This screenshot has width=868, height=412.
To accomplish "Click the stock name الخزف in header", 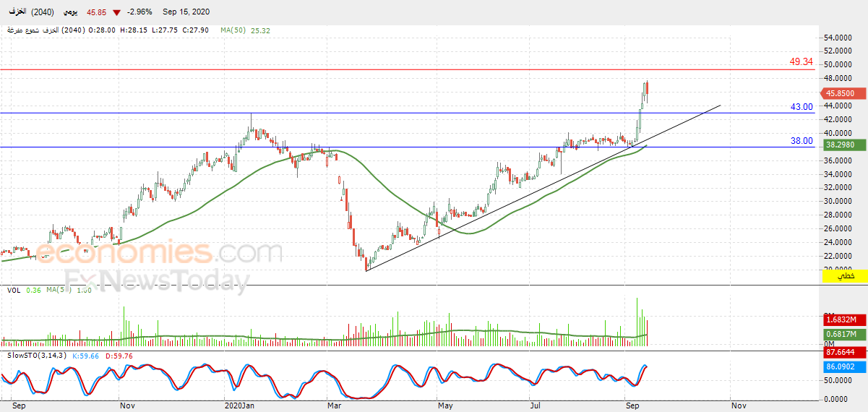I will 17,12.
